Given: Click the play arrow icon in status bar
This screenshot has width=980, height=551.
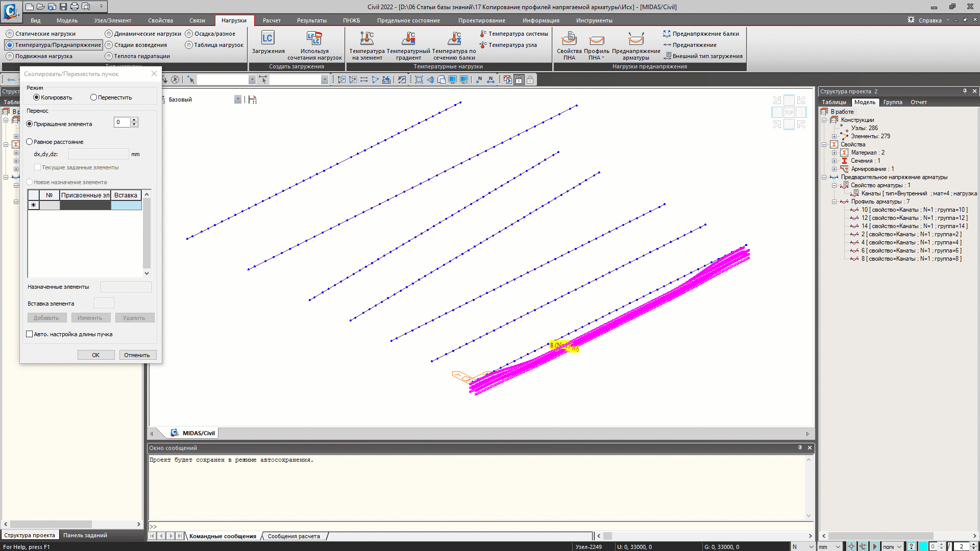Looking at the screenshot, I should click(x=875, y=546).
